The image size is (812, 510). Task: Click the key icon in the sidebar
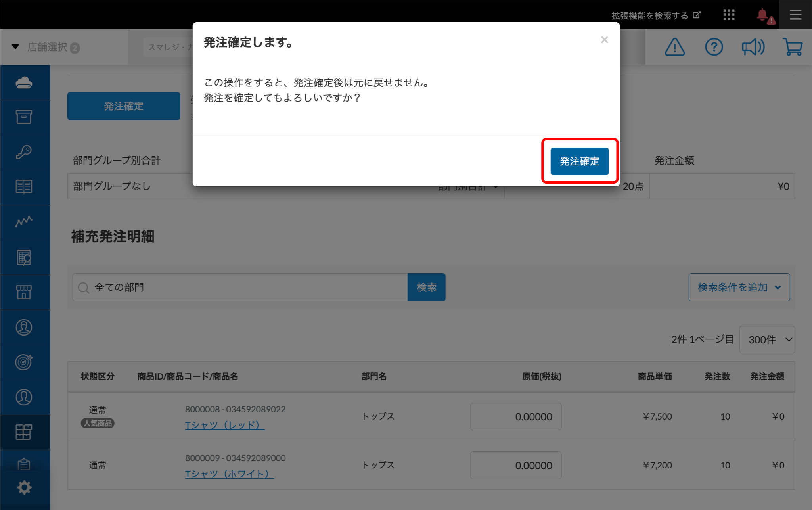tap(24, 152)
